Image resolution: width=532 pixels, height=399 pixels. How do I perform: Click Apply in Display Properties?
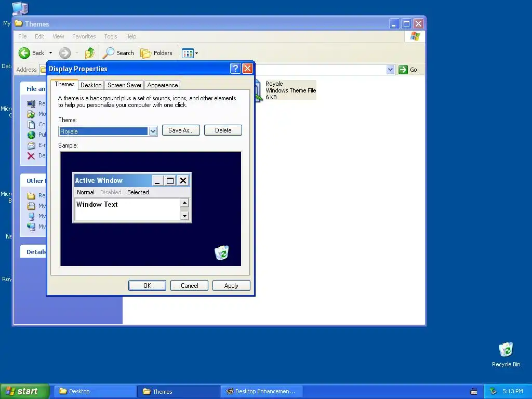tap(231, 286)
